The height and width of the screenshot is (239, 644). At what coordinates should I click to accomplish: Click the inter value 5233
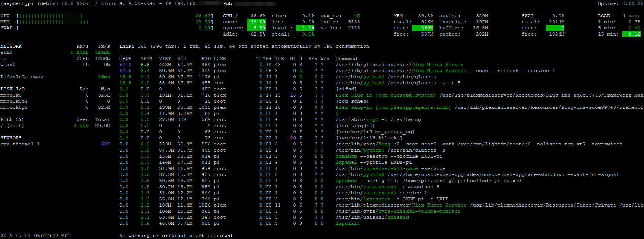click(x=354, y=22)
